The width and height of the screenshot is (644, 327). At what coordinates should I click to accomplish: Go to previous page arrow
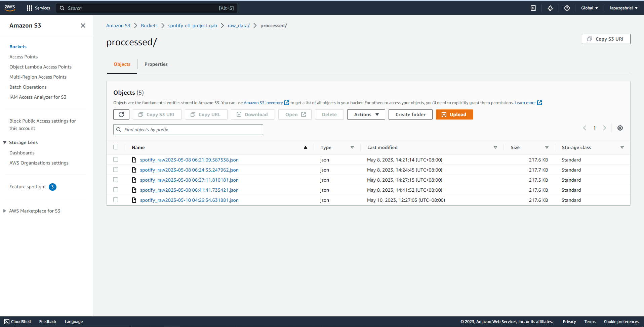pyautogui.click(x=585, y=128)
